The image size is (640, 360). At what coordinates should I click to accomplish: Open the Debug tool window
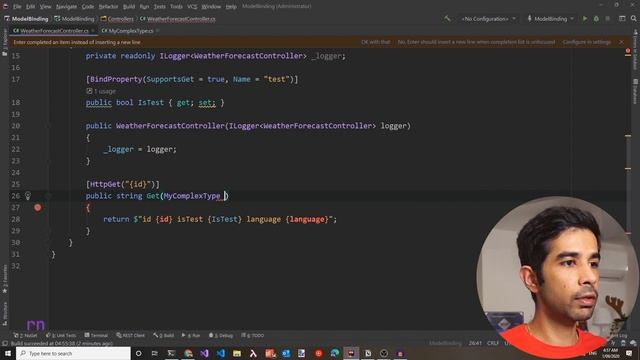point(221,336)
